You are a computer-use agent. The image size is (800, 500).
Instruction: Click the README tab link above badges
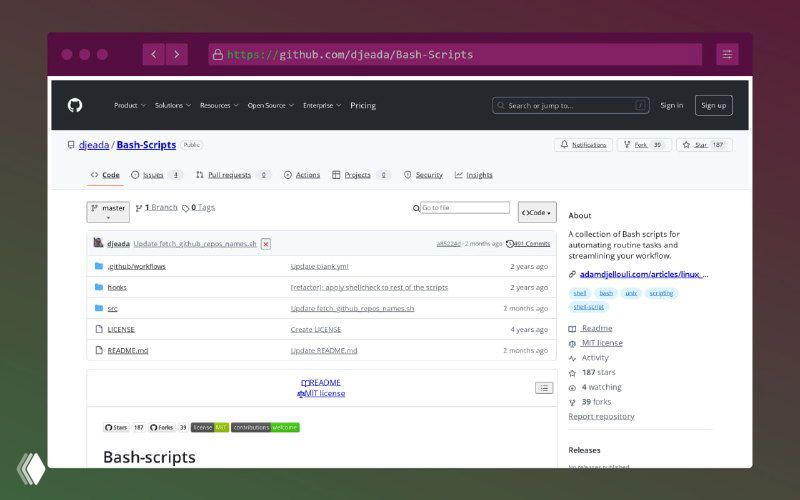pyautogui.click(x=320, y=383)
